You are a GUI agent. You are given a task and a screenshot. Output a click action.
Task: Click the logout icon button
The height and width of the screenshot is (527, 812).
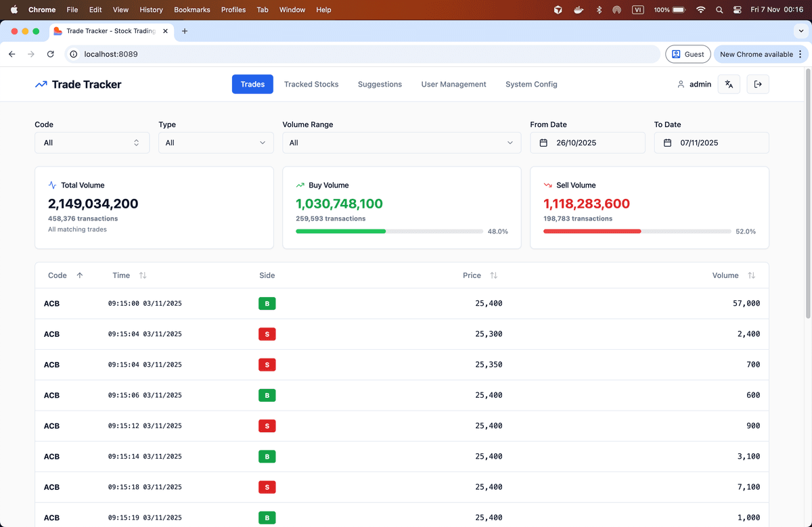(758, 85)
